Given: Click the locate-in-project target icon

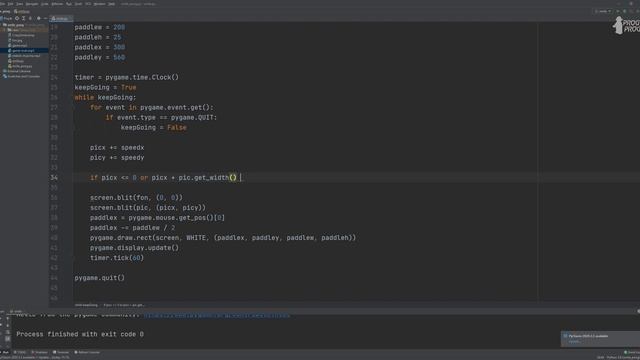Looking at the screenshot, I should (x=17, y=18).
